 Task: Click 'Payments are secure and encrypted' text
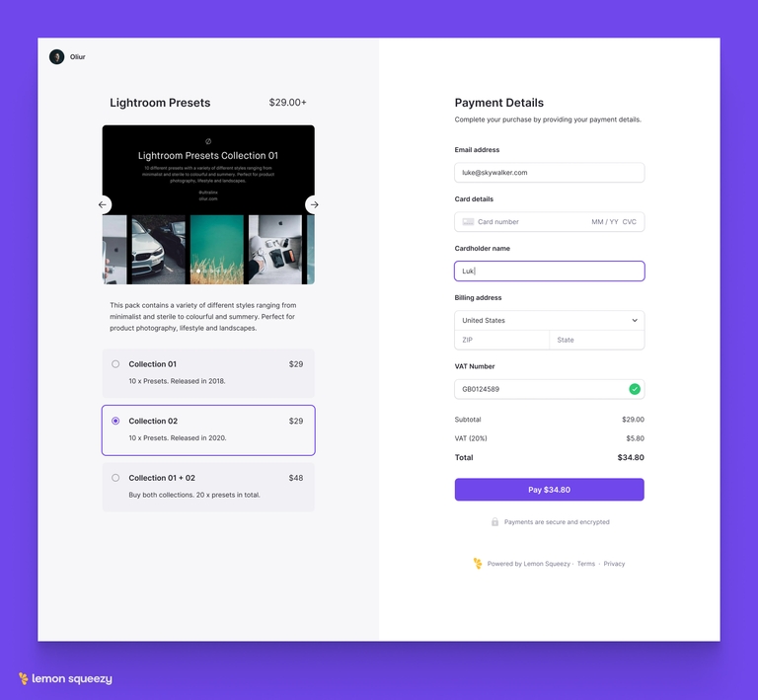[x=557, y=522]
